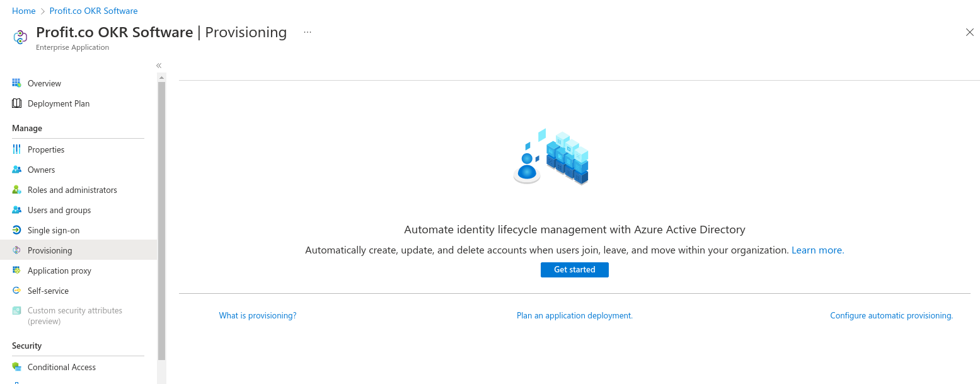
Task: Click the Security section heading
Action: pyautogui.click(x=26, y=346)
